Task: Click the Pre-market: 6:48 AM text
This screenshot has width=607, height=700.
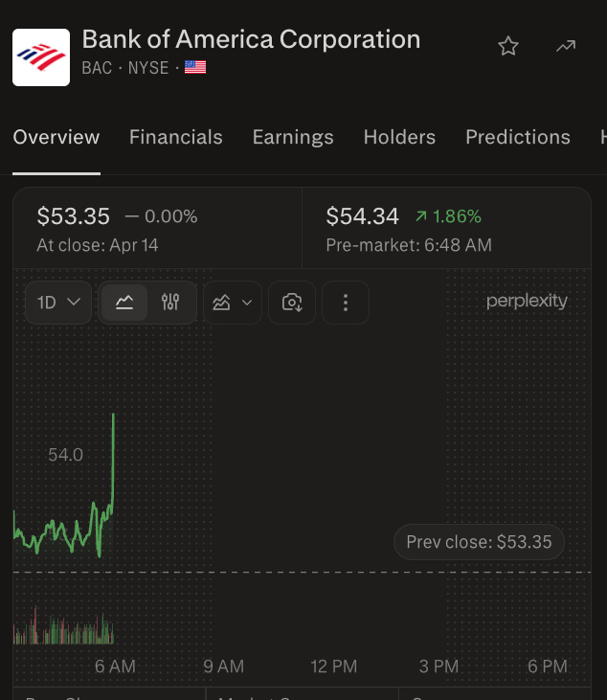Action: [409, 245]
